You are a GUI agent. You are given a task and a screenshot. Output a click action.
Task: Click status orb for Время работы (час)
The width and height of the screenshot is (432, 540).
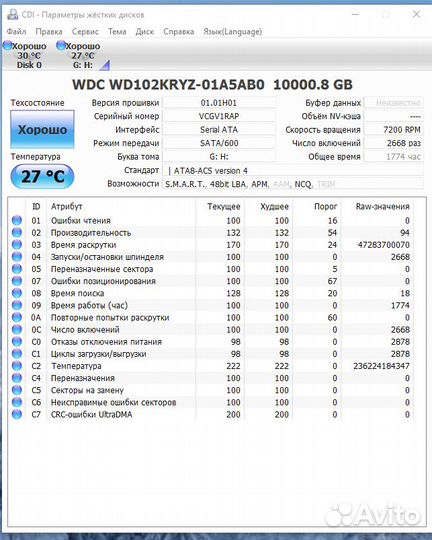click(17, 305)
